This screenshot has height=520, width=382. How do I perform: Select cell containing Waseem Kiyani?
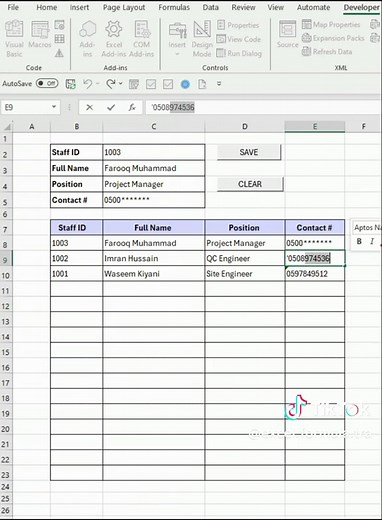point(154,274)
